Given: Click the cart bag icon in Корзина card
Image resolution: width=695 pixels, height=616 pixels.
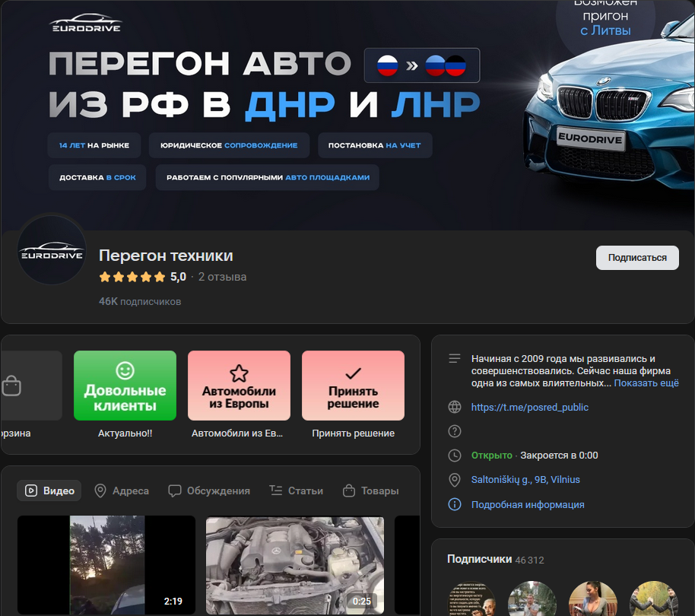Looking at the screenshot, I should [x=11, y=386].
